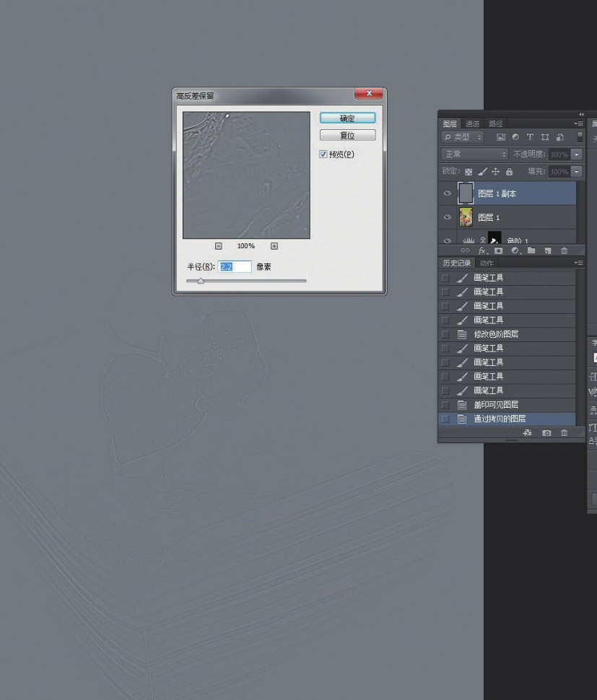
Task: Click the lock all padlock icon
Action: click(x=509, y=172)
